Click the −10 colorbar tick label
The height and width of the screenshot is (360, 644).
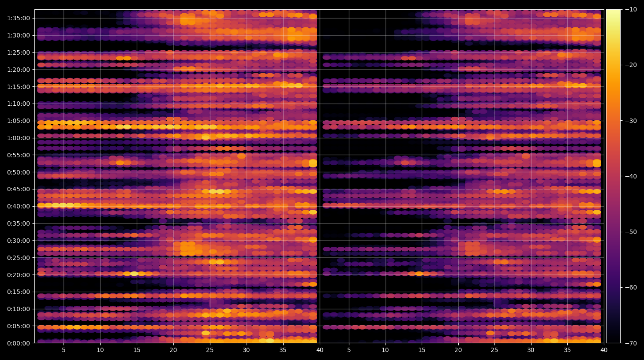pyautogui.click(x=631, y=9)
